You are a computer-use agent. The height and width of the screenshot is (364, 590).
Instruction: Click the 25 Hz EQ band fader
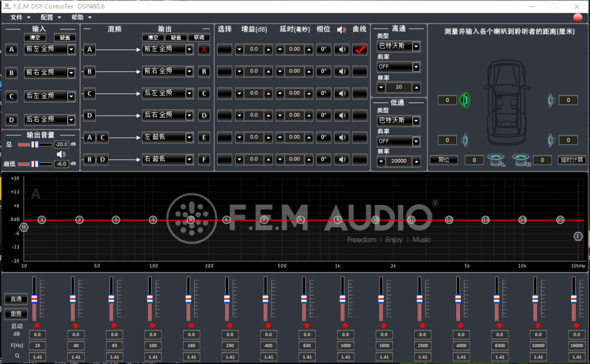[x=34, y=298]
